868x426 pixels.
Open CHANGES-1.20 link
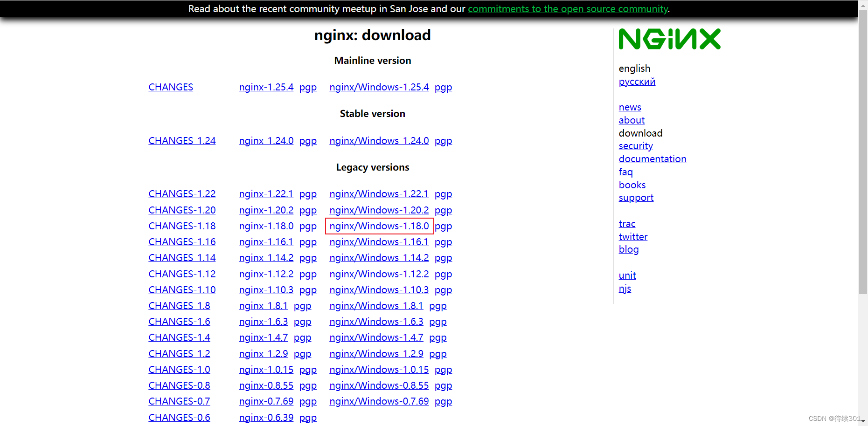[182, 210]
